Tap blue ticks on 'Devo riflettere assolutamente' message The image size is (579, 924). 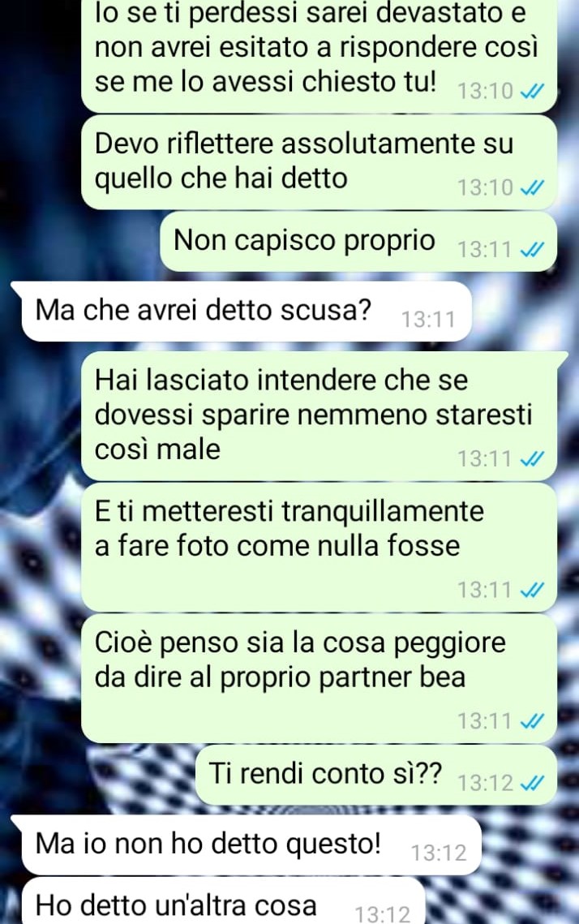pos(532,188)
